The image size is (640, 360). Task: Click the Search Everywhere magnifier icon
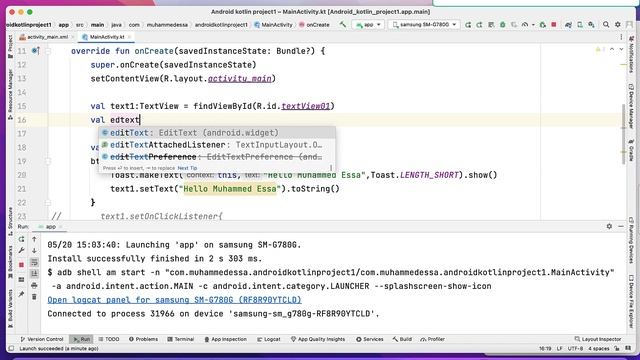[606, 25]
